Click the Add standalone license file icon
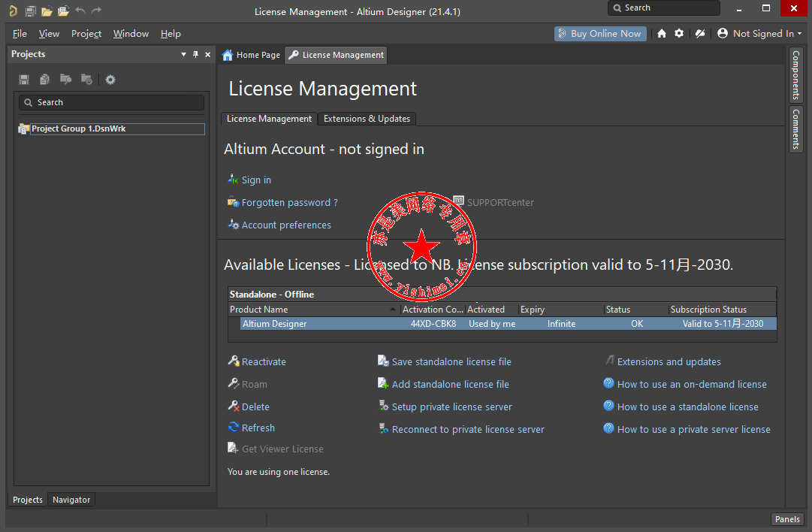Image resolution: width=812 pixels, height=532 pixels. [383, 384]
